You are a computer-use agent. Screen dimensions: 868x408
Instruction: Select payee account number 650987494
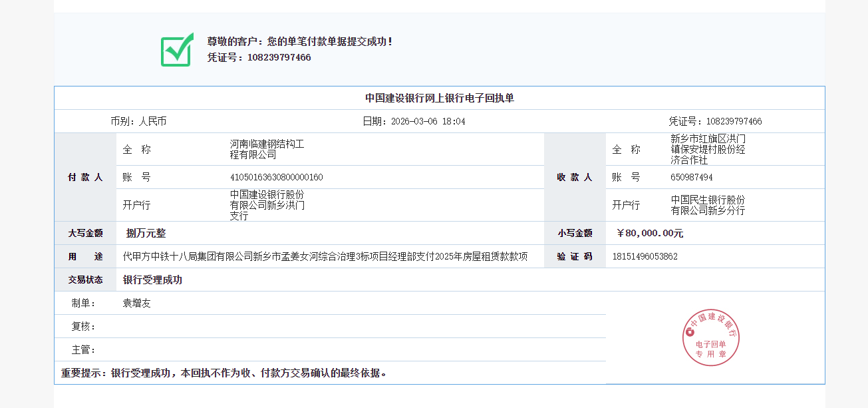(x=691, y=178)
